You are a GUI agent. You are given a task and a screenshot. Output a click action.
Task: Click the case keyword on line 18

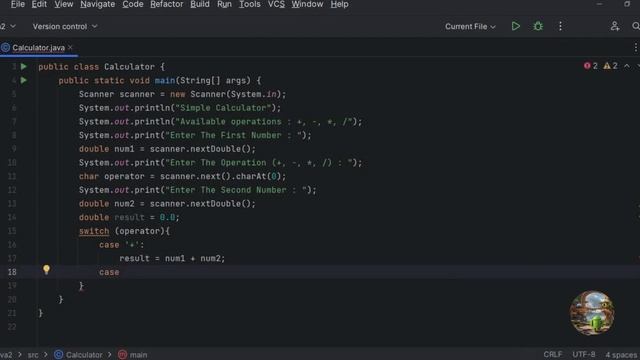[109, 272]
